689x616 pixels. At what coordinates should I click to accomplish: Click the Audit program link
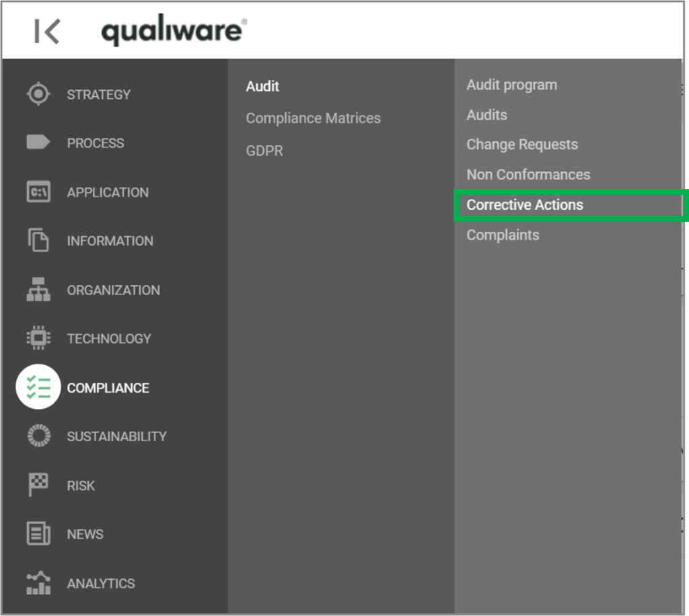point(512,85)
